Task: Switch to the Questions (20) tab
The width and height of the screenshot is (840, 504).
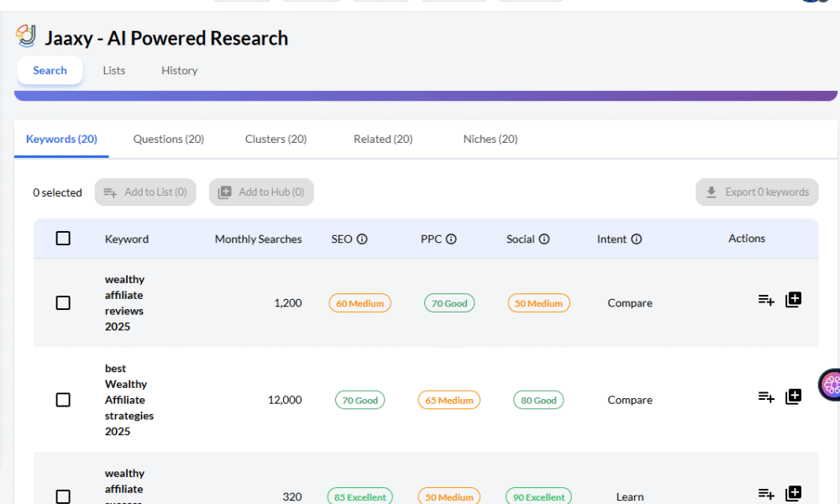Action: tap(168, 139)
